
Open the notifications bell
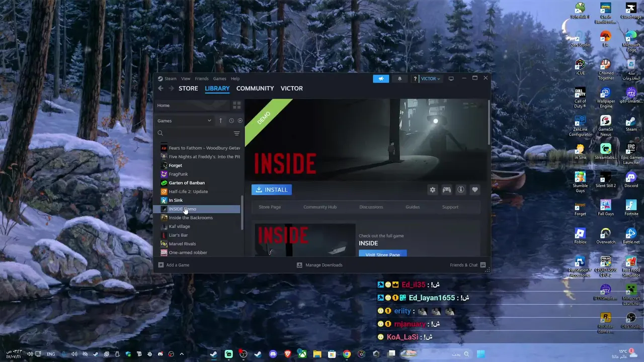pyautogui.click(x=400, y=78)
